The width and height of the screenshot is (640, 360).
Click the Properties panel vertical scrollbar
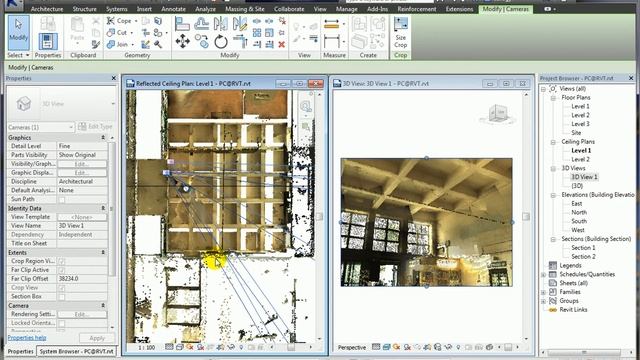pyautogui.click(x=112, y=208)
